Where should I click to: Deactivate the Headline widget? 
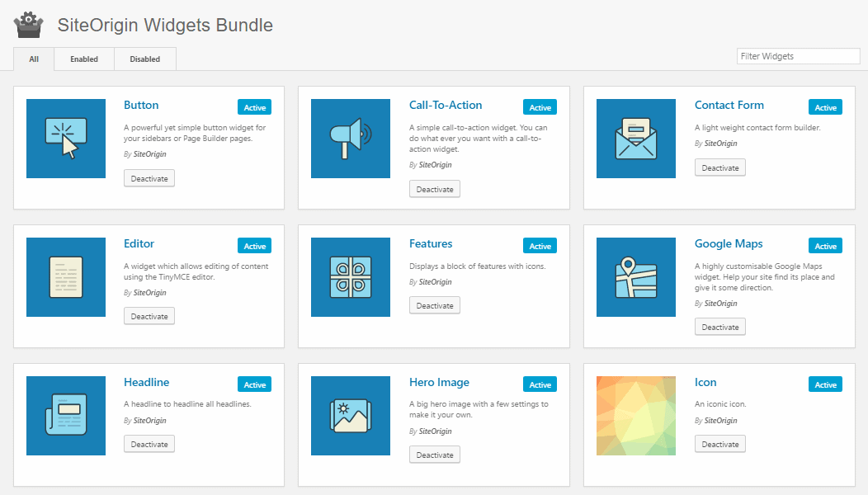pyautogui.click(x=149, y=444)
